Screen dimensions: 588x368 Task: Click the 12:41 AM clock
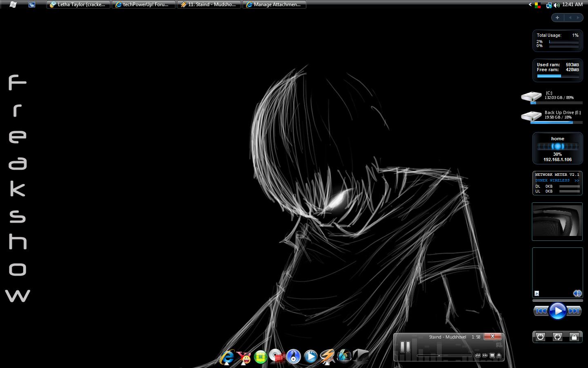[x=572, y=4]
